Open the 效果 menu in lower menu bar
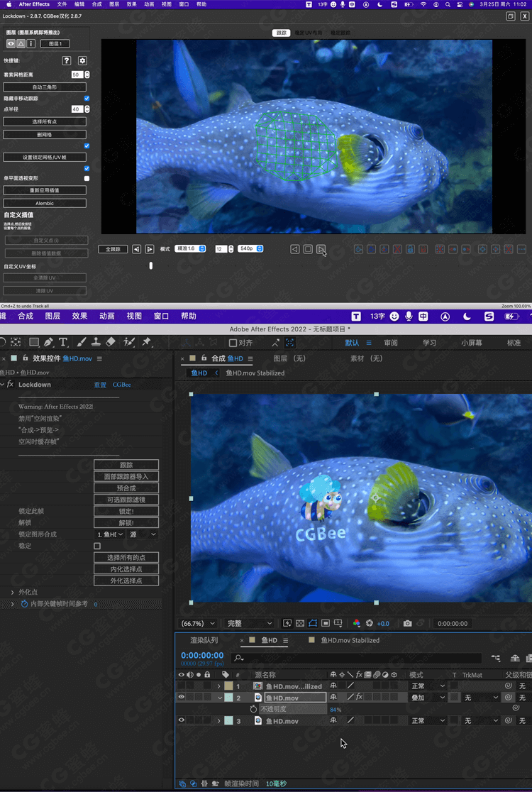532x792 pixels. coord(79,317)
